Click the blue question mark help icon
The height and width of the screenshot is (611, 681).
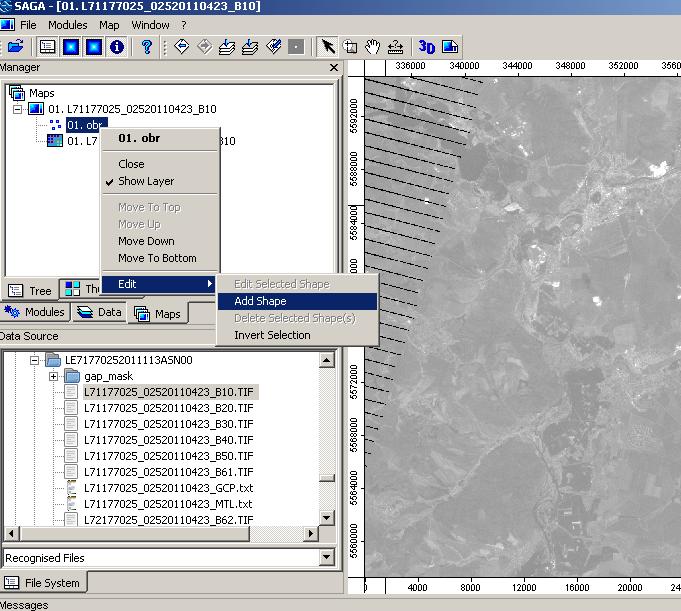146,47
